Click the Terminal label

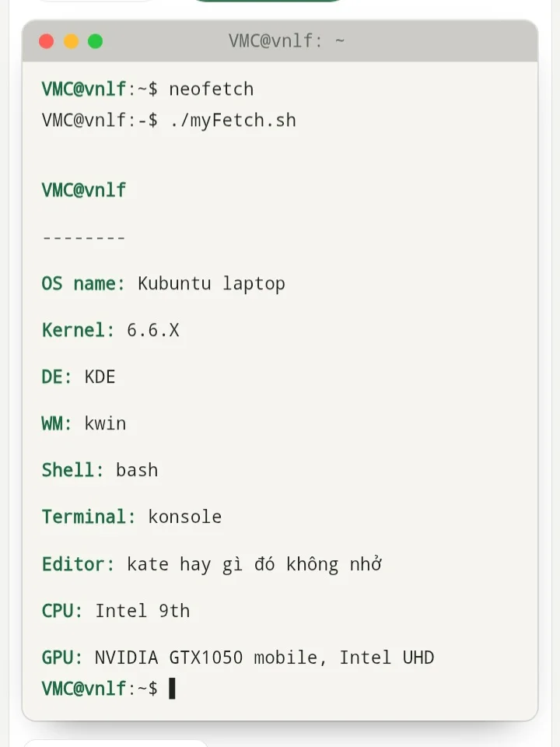(89, 517)
